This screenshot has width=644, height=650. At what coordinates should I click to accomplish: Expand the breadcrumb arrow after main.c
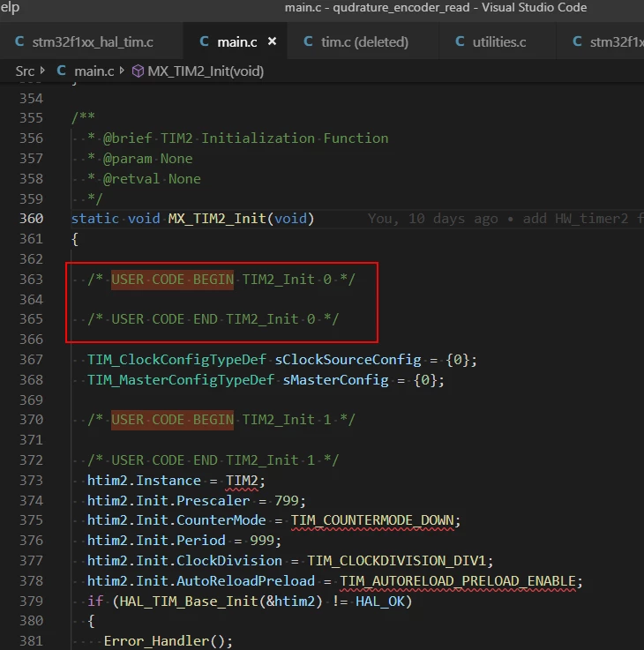coord(122,71)
